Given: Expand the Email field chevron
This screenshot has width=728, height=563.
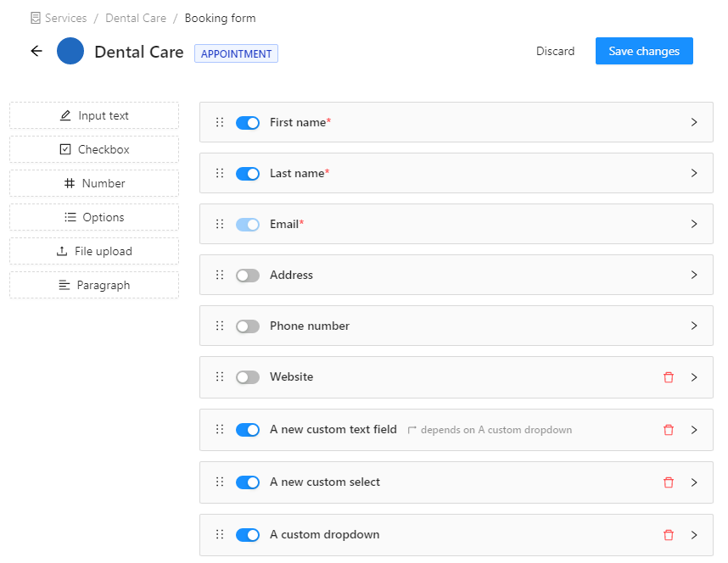Looking at the screenshot, I should click(694, 224).
